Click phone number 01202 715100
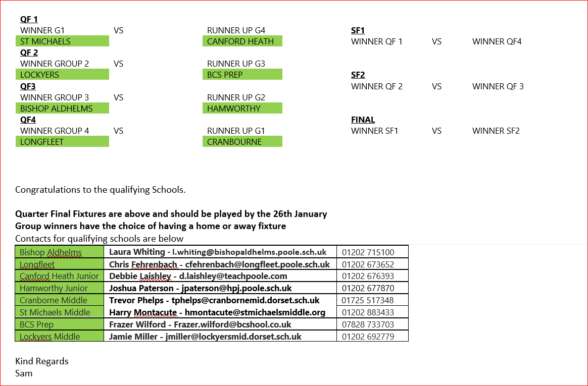The height and width of the screenshot is (386, 588). click(368, 252)
